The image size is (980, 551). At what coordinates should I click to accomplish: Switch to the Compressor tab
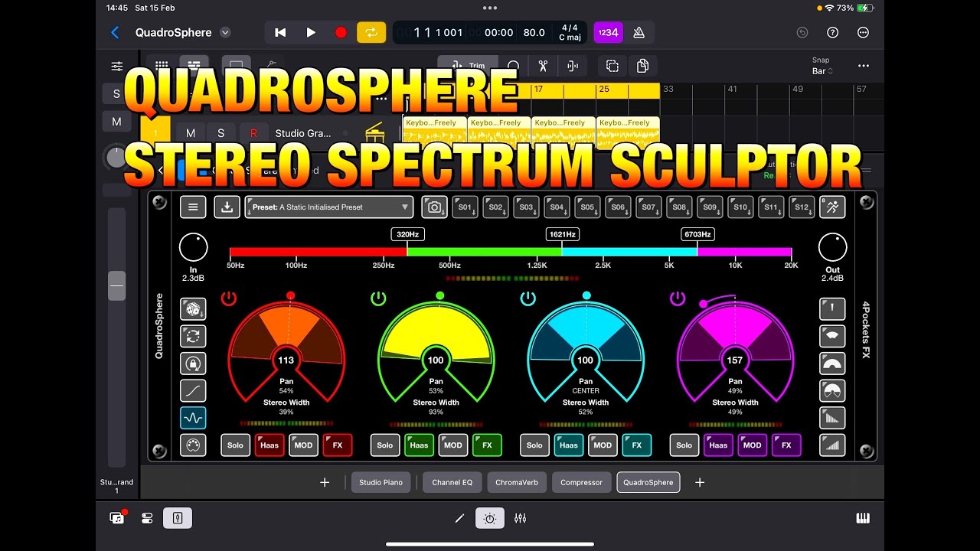pos(581,482)
